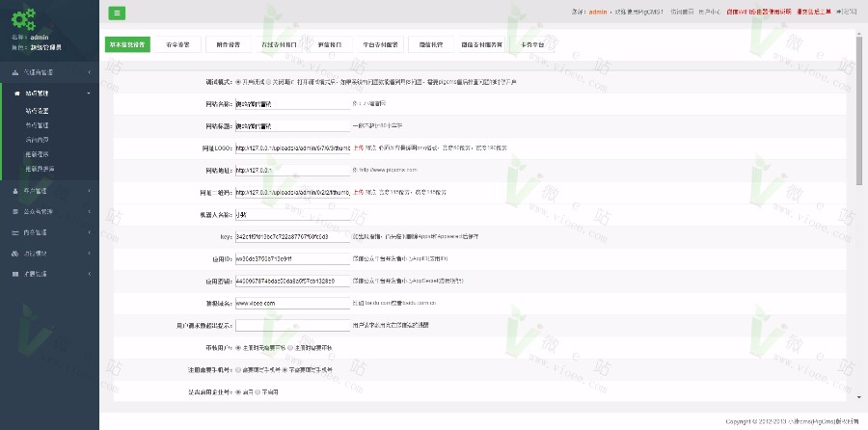
Task: Click the list icon beside 公众号管理
Action: (15, 211)
